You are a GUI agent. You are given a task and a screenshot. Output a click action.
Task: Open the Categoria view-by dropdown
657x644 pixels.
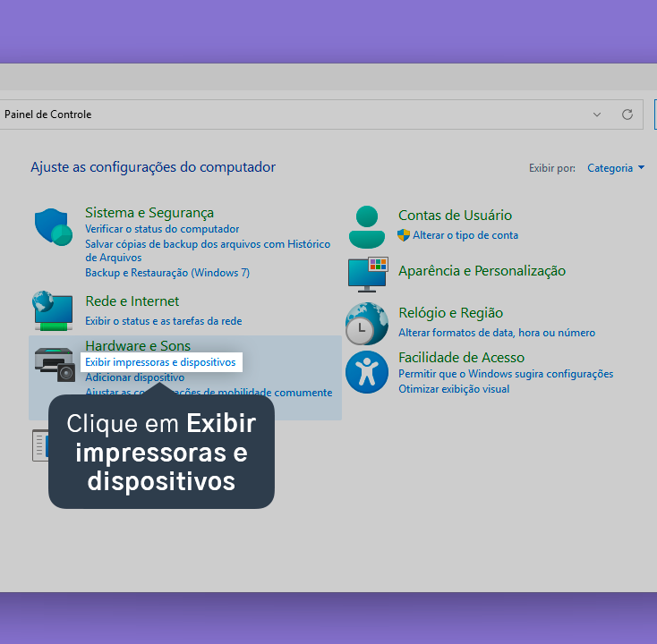[616, 168]
